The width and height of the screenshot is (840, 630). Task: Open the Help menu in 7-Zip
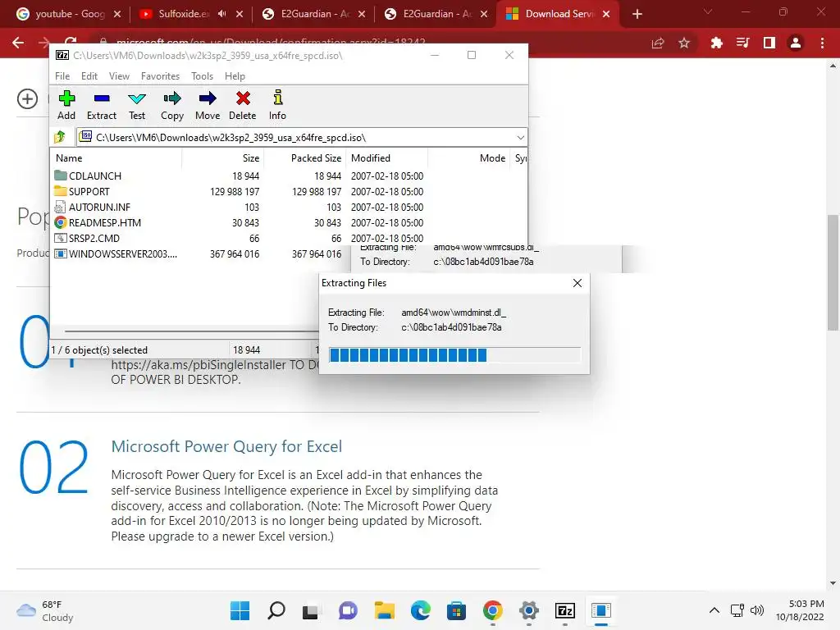click(x=235, y=76)
